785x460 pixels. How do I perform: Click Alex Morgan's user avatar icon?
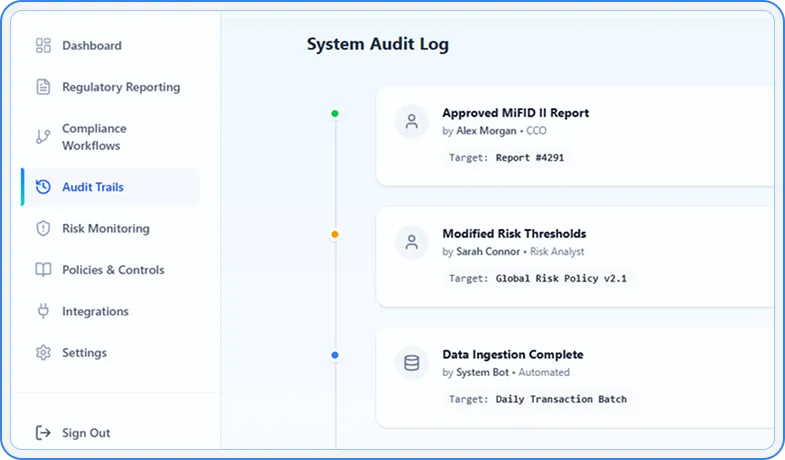point(411,122)
